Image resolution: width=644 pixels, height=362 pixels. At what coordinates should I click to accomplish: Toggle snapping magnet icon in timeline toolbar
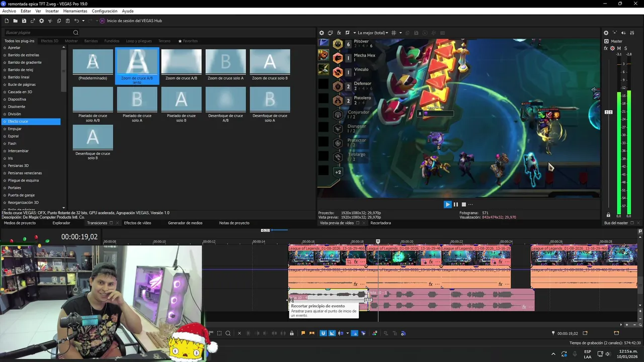tap(323, 333)
